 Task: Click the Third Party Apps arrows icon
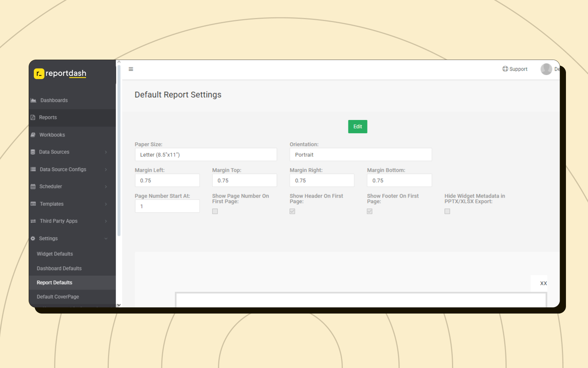pyautogui.click(x=33, y=221)
